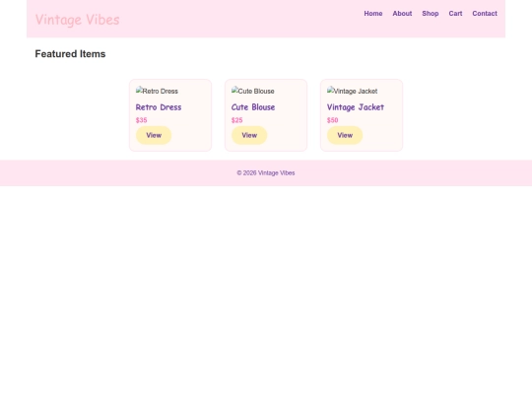Click the Cute Blouse broken image
Viewport: 532px width, 399px height.
click(253, 91)
